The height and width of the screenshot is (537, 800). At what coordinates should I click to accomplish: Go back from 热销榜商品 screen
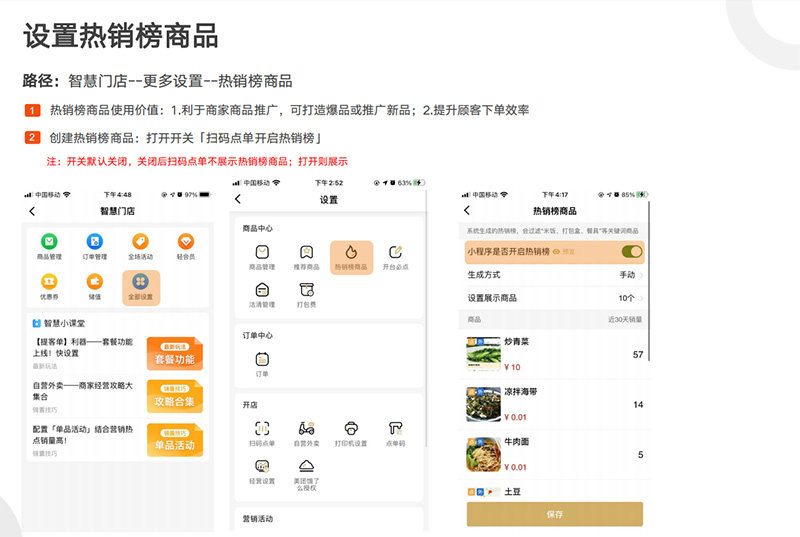pos(467,210)
